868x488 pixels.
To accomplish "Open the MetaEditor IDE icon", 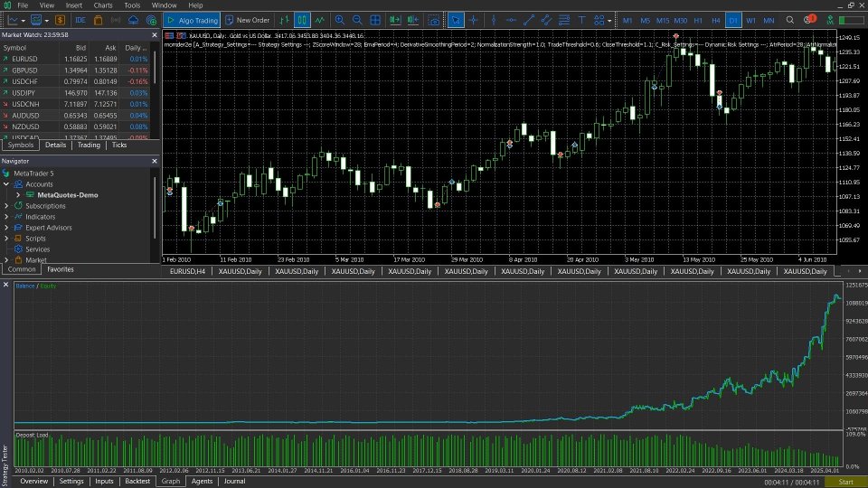I will point(80,21).
